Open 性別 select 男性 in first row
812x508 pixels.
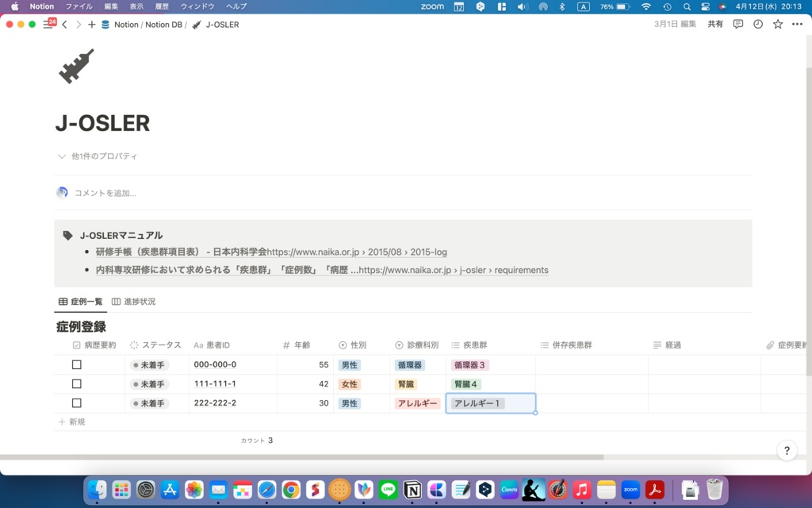[x=350, y=365]
